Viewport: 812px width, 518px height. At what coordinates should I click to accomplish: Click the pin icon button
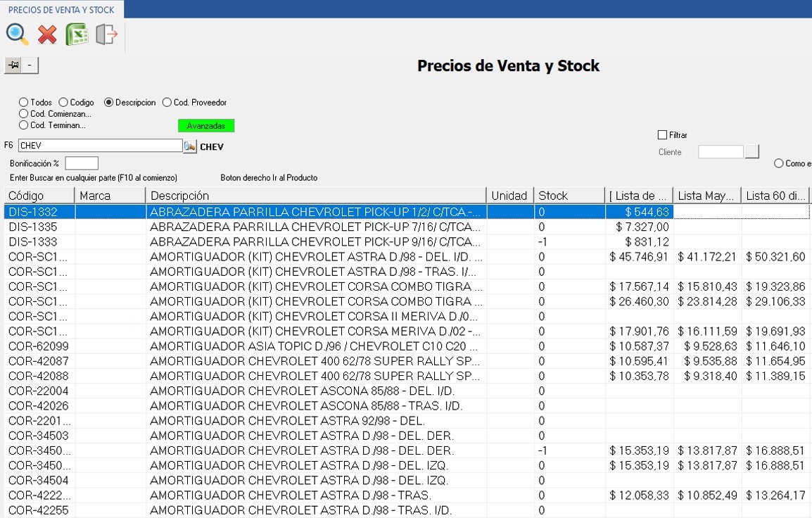tap(13, 65)
